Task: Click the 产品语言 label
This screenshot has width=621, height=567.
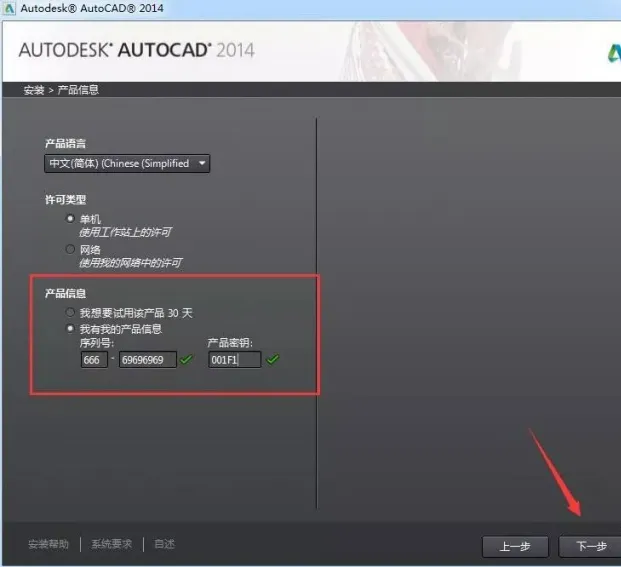Action: point(65,143)
